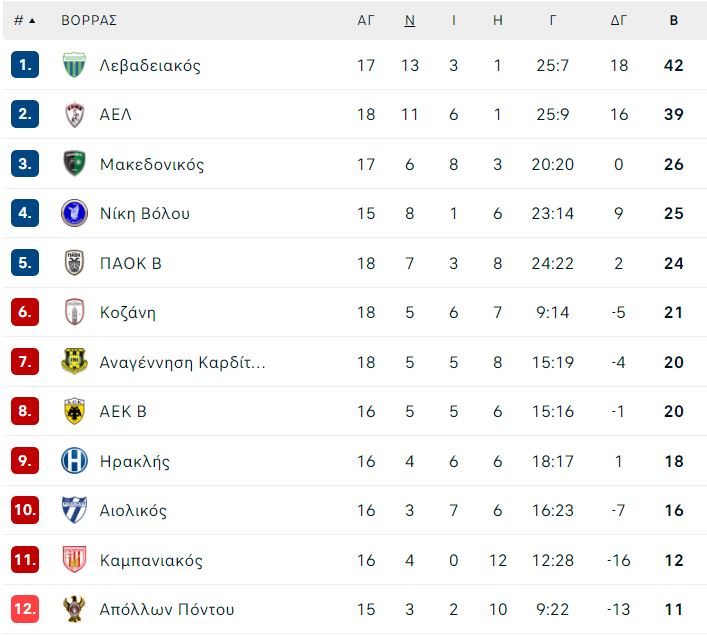This screenshot has height=636, width=707.
Task: Open the Αναγέννηση Καρδίτσας team name link
Action: coord(183,362)
